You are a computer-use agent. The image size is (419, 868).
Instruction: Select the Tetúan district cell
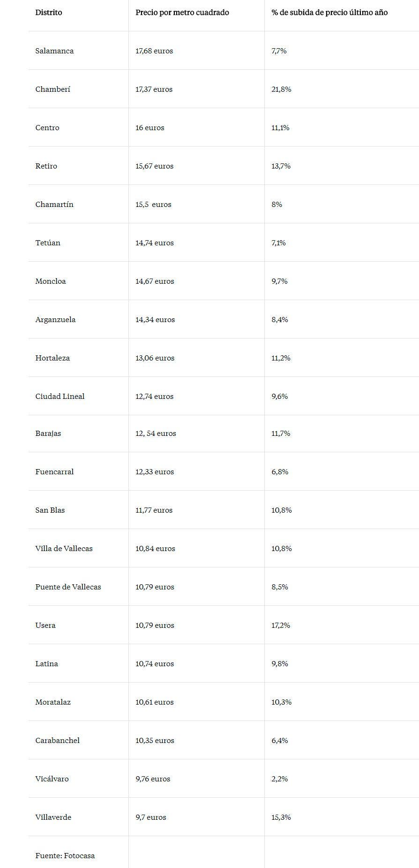point(48,243)
